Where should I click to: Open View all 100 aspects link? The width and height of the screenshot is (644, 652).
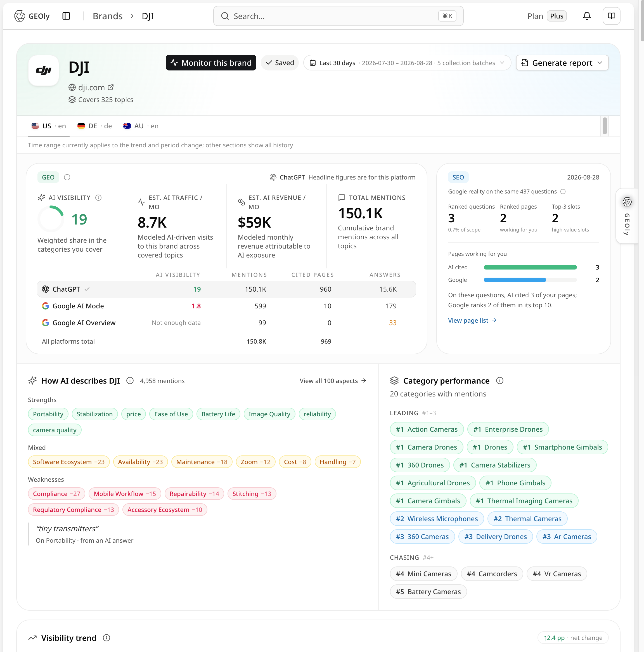pyautogui.click(x=333, y=381)
